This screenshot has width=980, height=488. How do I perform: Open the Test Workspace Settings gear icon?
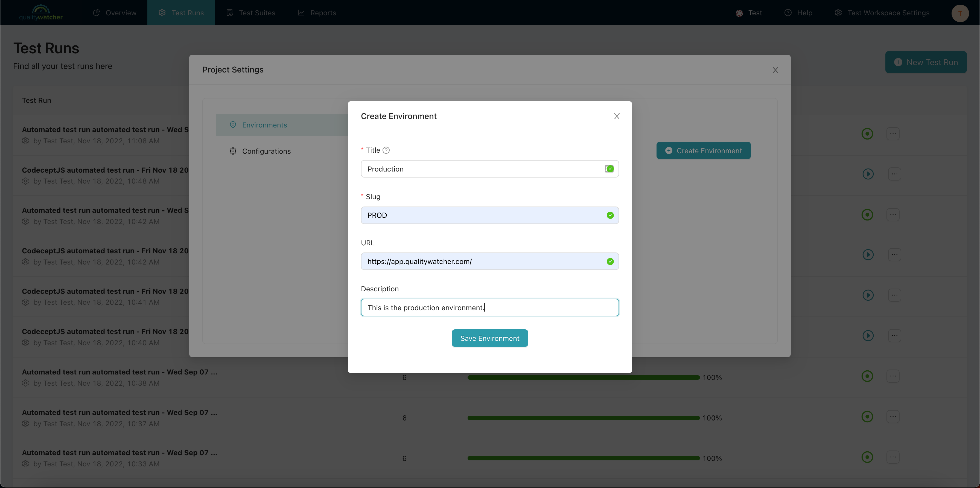coord(838,13)
